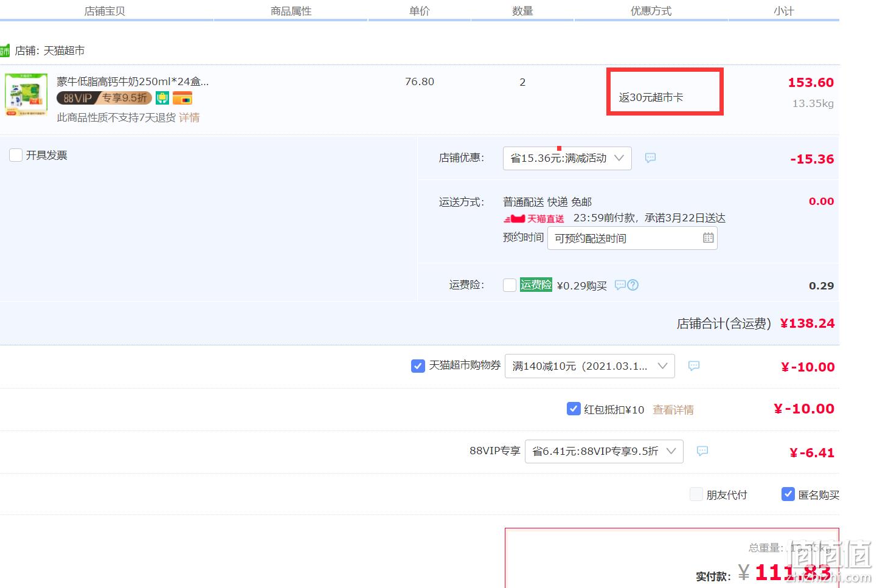
Task: Click the 数量 column header
Action: 522,11
